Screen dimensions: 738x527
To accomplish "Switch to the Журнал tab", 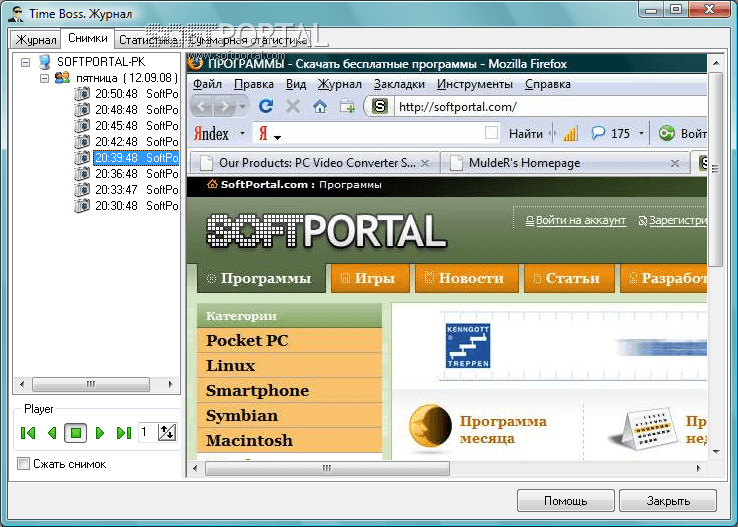I will click(36, 40).
